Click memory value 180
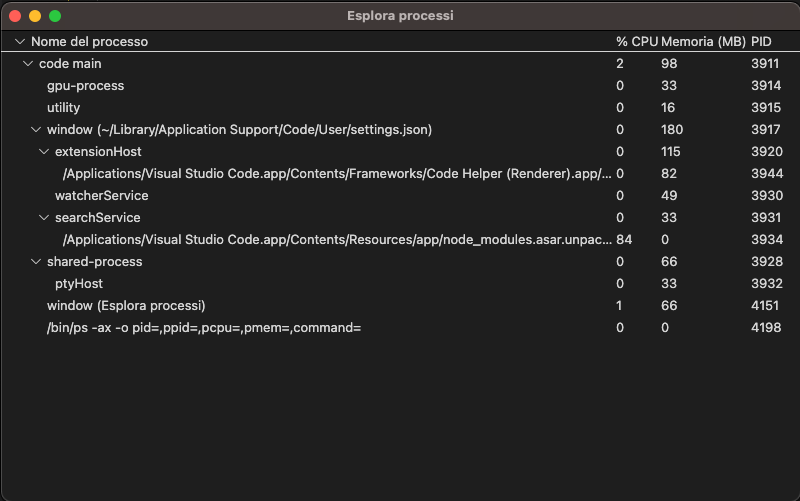800x501 pixels. tap(672, 130)
